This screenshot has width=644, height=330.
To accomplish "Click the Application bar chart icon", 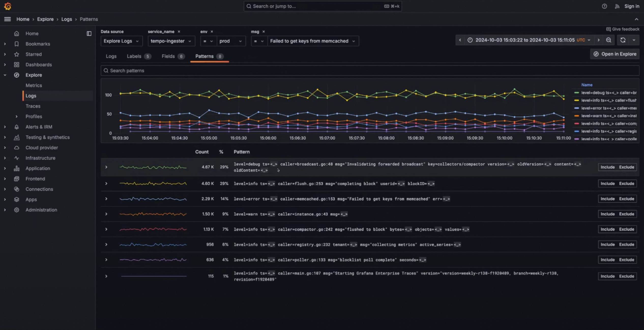I will click(17, 168).
